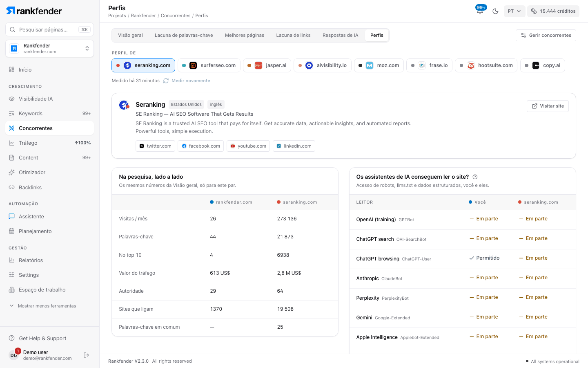Image resolution: width=588 pixels, height=368 pixels.
Task: Toggle dark mode moon icon
Action: (495, 11)
